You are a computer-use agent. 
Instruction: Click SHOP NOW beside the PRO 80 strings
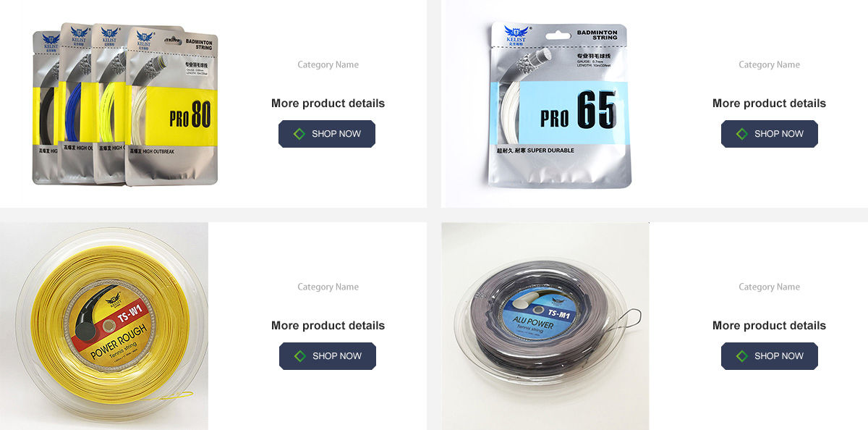[327, 134]
